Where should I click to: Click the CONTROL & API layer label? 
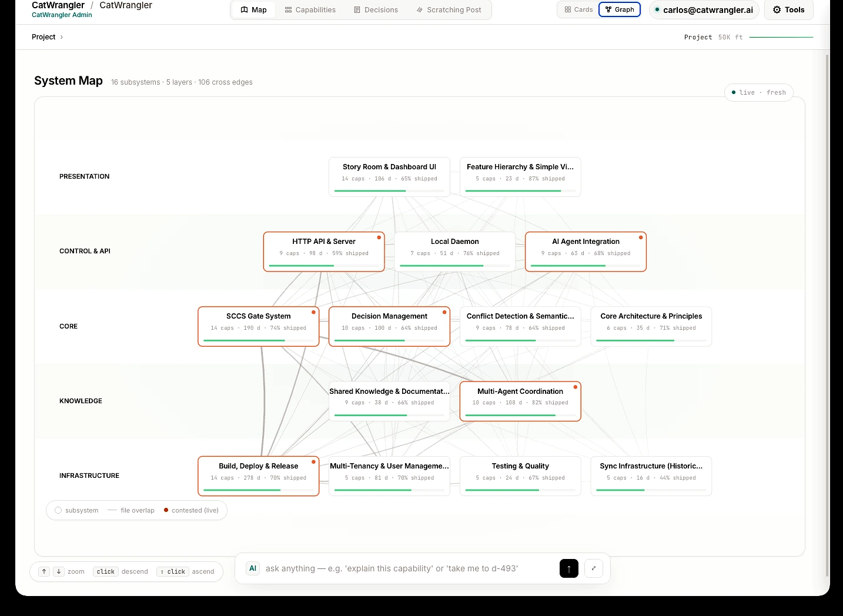pos(85,251)
